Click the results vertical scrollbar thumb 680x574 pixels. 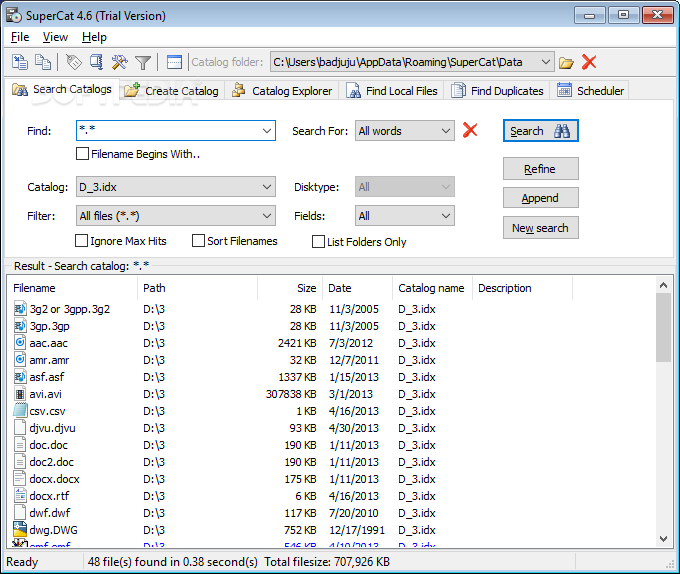[663, 327]
